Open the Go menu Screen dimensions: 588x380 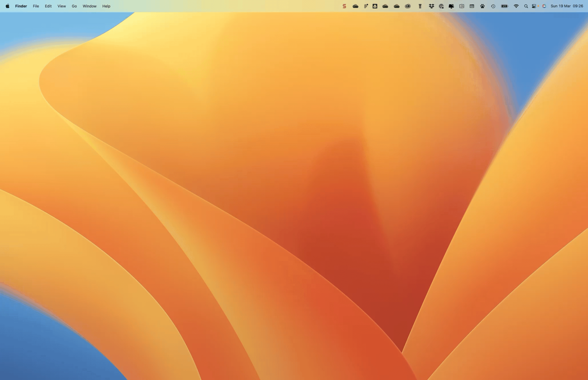(x=74, y=6)
